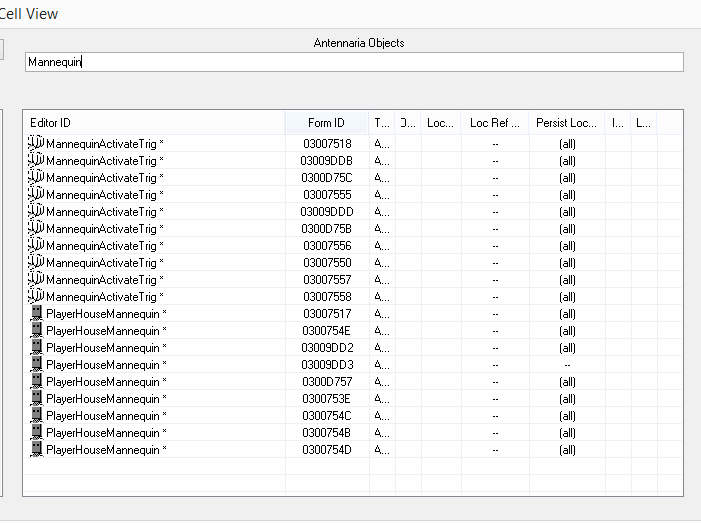The image size is (701, 523).
Task: Click the Loc Ref column header
Action: pos(495,123)
